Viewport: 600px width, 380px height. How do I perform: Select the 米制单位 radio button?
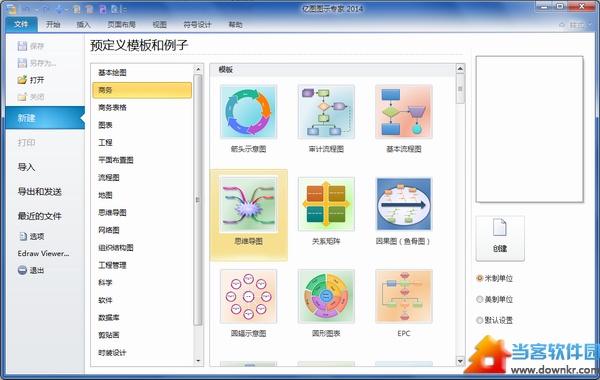479,278
